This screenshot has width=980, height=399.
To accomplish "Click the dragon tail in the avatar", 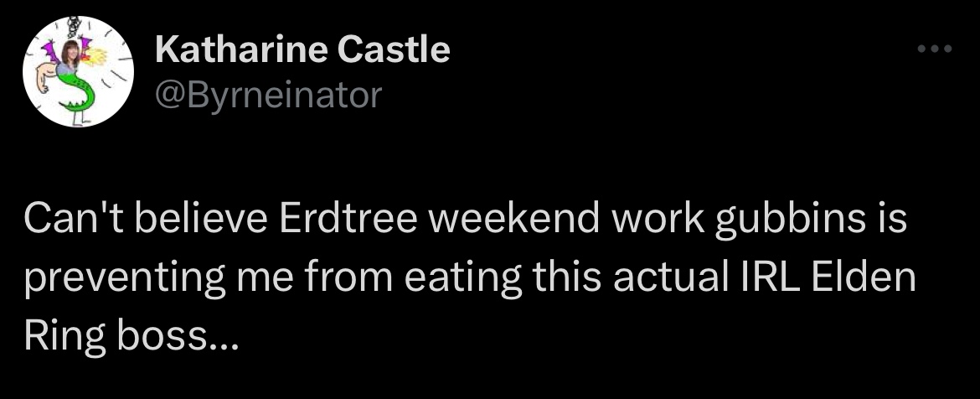I will [77, 94].
